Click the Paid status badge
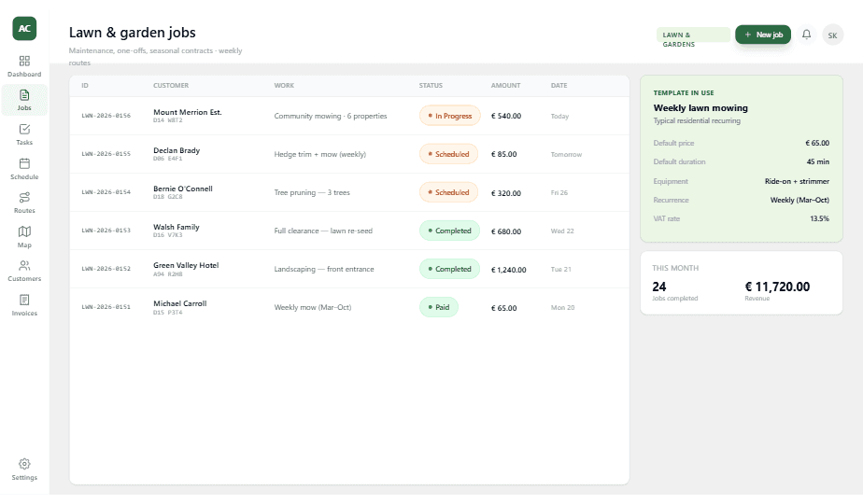Viewport: 863px width, 504px height. pyautogui.click(x=439, y=307)
